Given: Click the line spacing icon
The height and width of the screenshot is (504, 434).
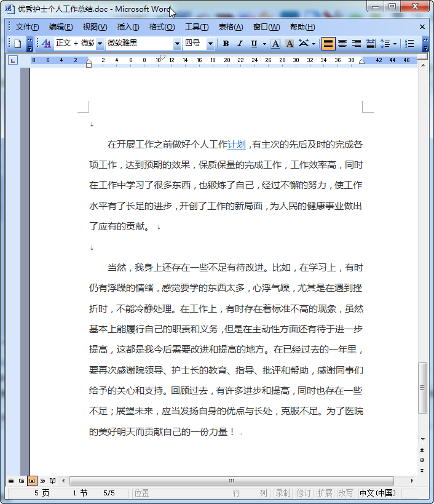Looking at the screenshot, I should coord(385,44).
